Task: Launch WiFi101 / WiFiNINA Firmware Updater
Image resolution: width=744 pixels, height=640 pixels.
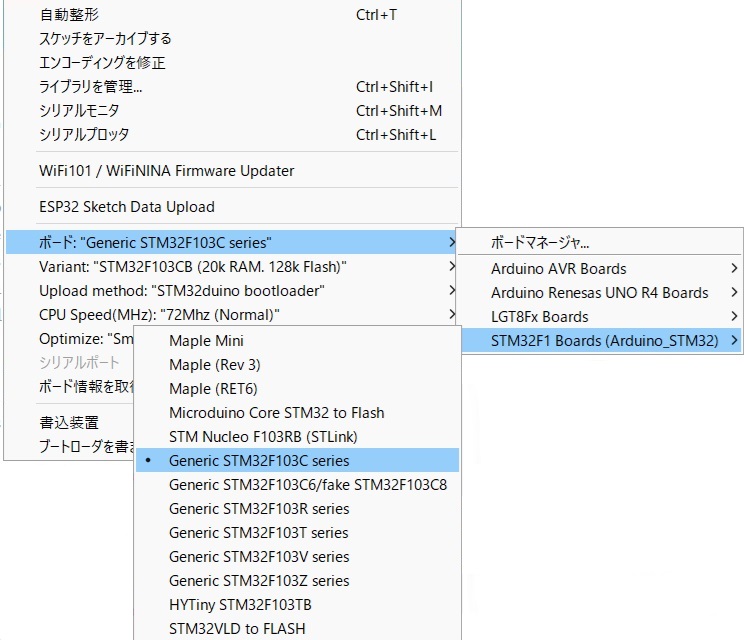Action: [x=232, y=171]
